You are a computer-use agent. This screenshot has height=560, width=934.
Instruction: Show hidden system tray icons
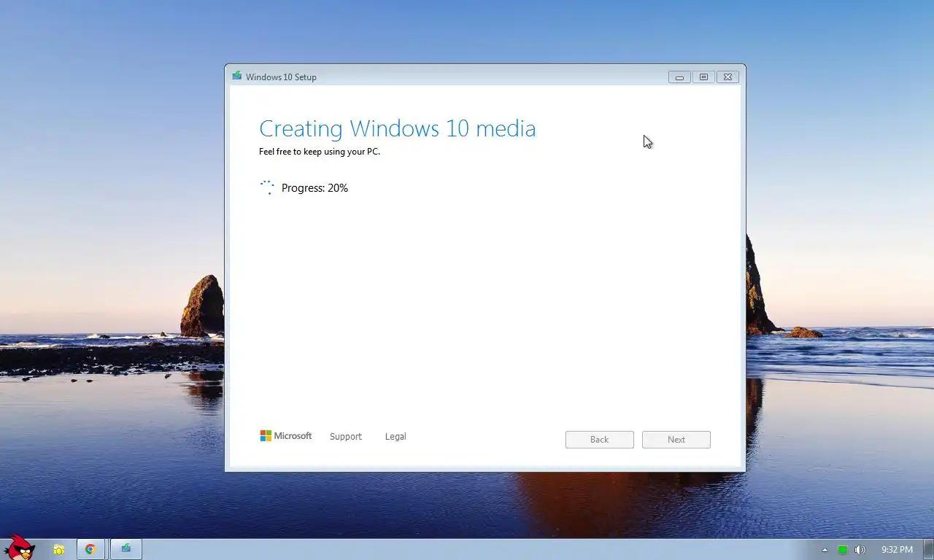click(x=825, y=550)
